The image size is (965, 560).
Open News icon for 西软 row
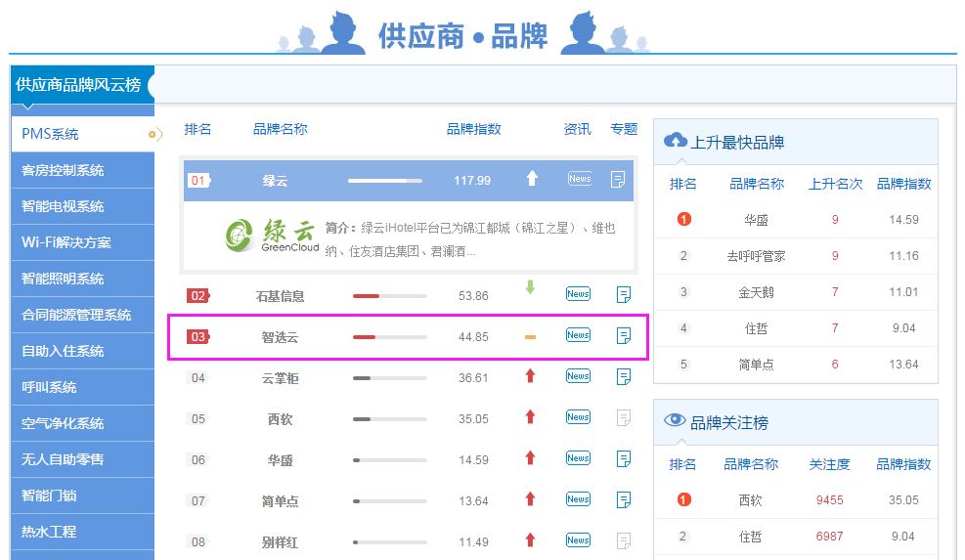[578, 417]
